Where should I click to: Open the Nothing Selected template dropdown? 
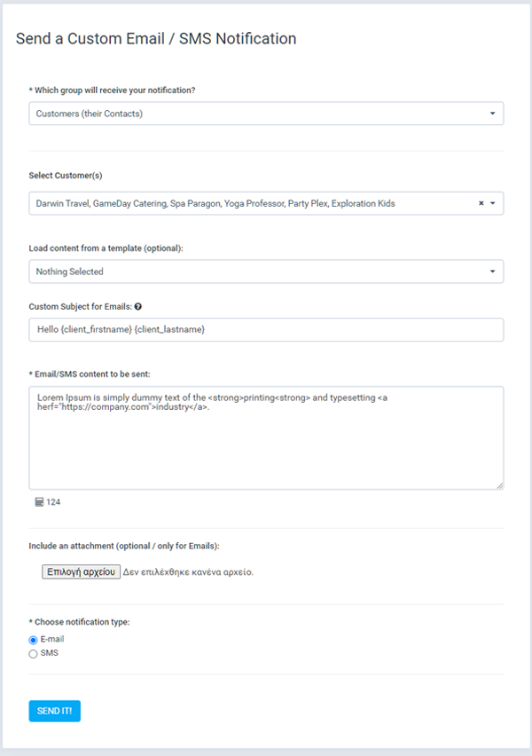click(266, 272)
